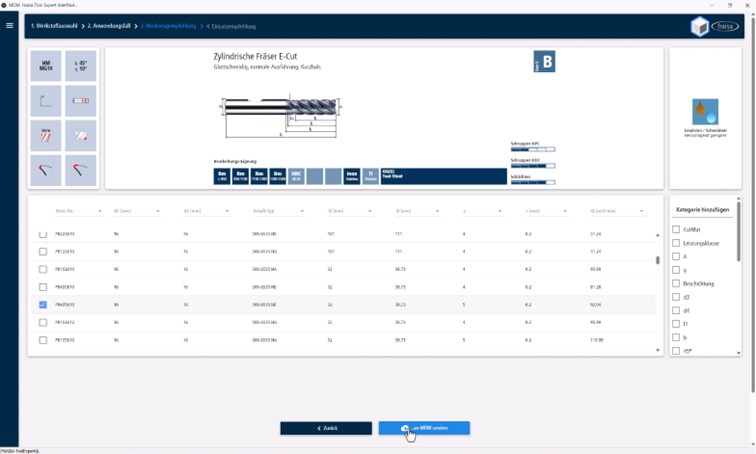Click the HM MG10 carbide material tile

tap(46, 66)
